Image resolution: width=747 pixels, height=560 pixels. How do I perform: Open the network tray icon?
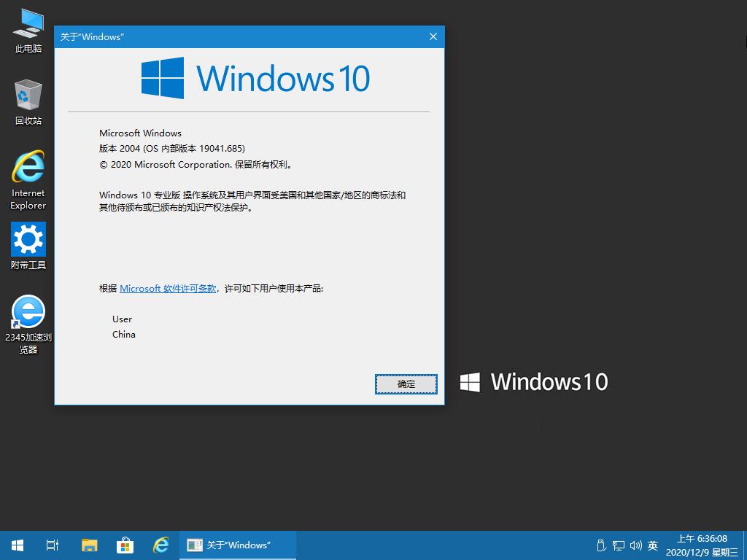pyautogui.click(x=619, y=545)
